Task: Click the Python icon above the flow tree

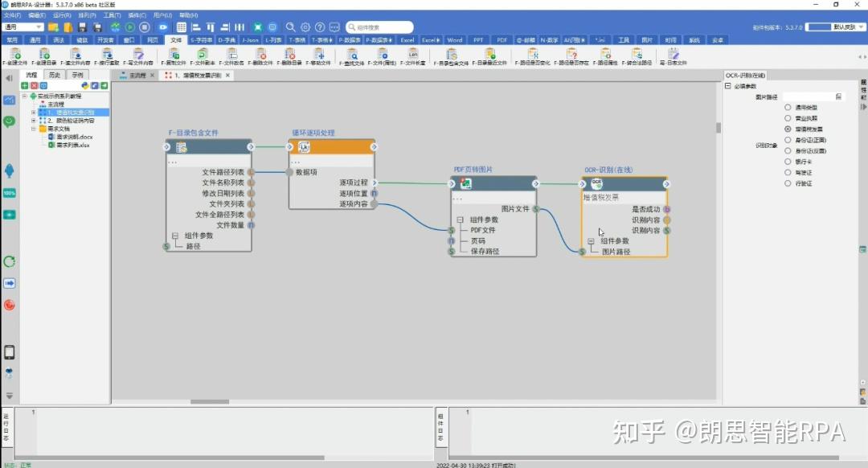Action: pyautogui.click(x=85, y=85)
